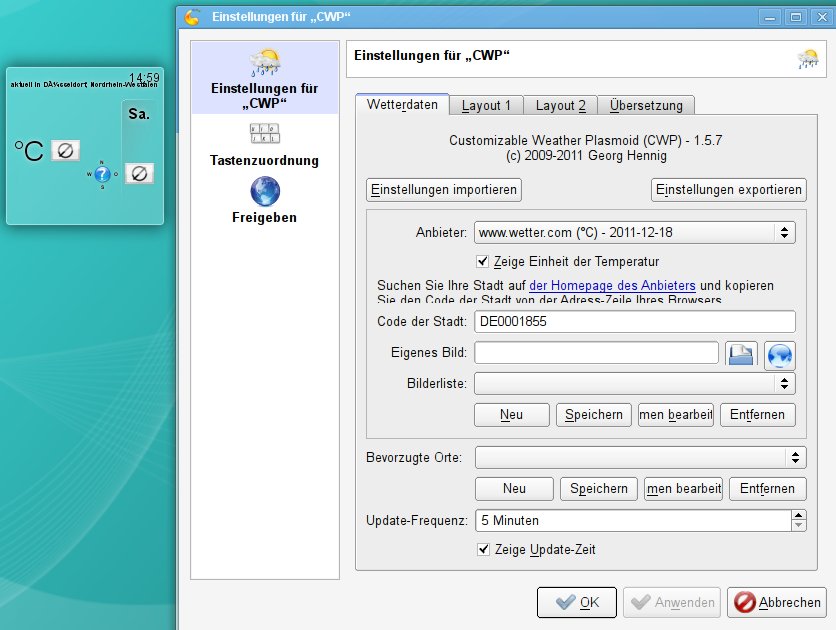This screenshot has width=836, height=630.
Task: Confirm the dialog with OK
Action: point(577,602)
